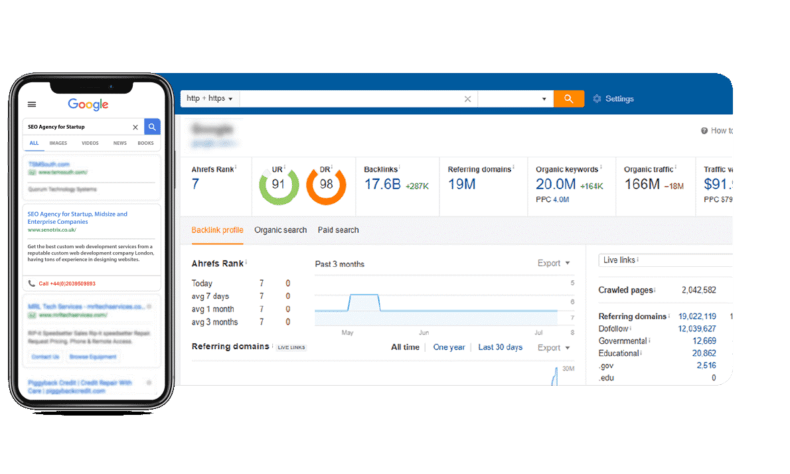Click the How to help question icon
The height and width of the screenshot is (474, 790).
coord(704,130)
